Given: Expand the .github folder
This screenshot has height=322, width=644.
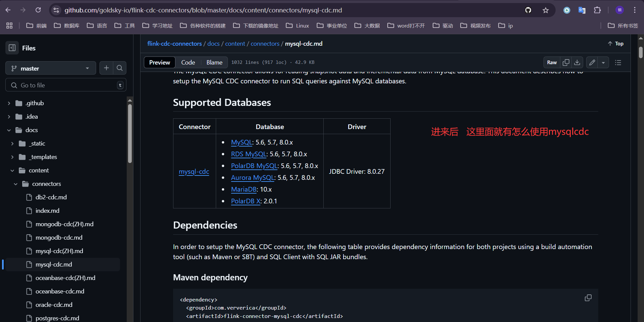Looking at the screenshot, I should click(x=8, y=103).
